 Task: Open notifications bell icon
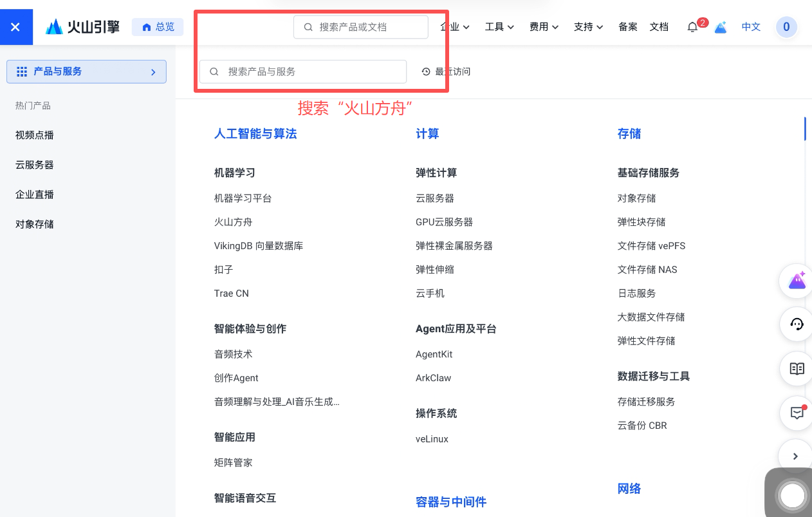tap(693, 27)
